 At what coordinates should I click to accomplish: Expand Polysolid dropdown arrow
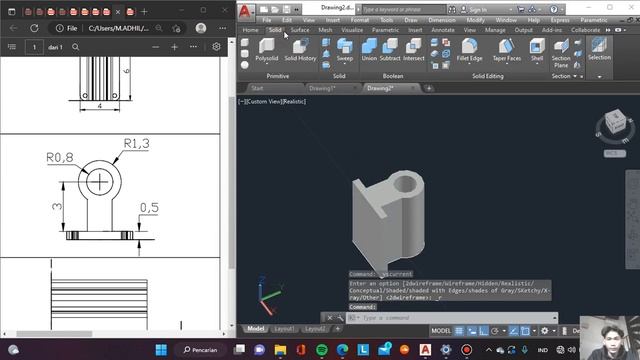[267, 64]
